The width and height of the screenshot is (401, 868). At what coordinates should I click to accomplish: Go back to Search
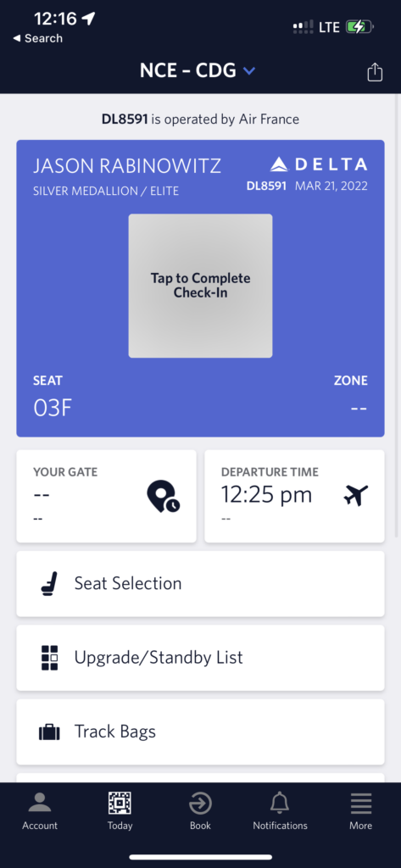pos(37,38)
